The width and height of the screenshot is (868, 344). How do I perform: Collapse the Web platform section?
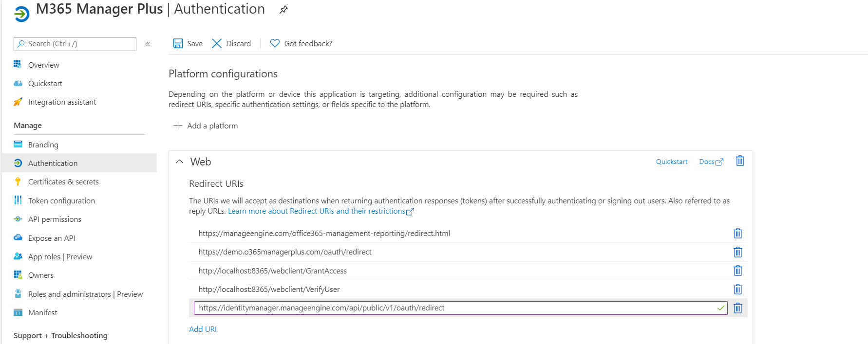180,162
